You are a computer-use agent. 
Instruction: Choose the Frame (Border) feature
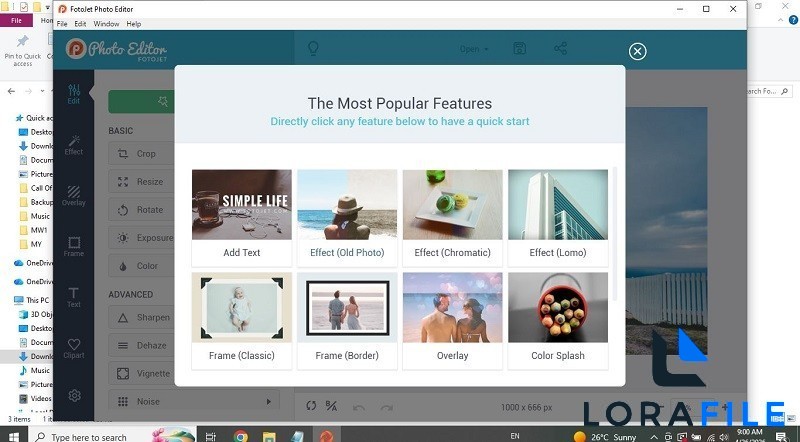point(347,321)
